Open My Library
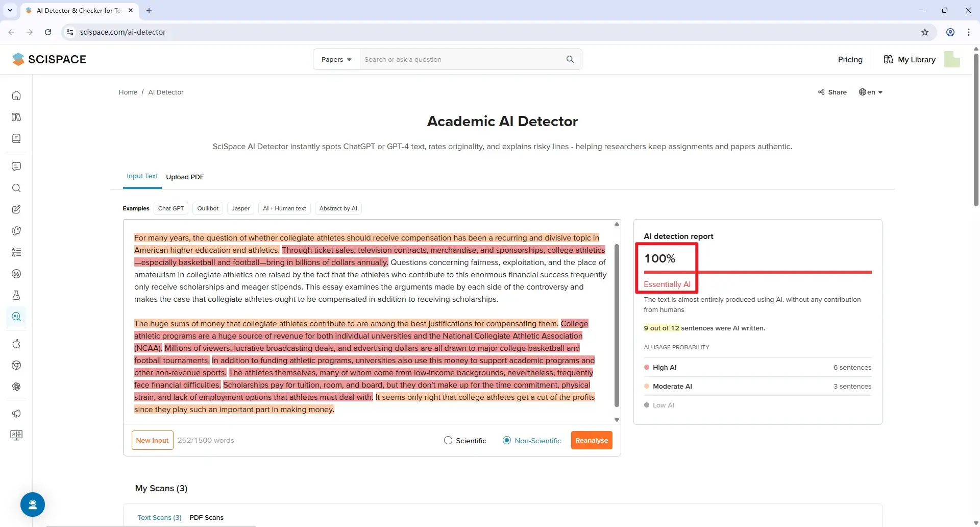The width and height of the screenshot is (980, 527). tap(910, 59)
